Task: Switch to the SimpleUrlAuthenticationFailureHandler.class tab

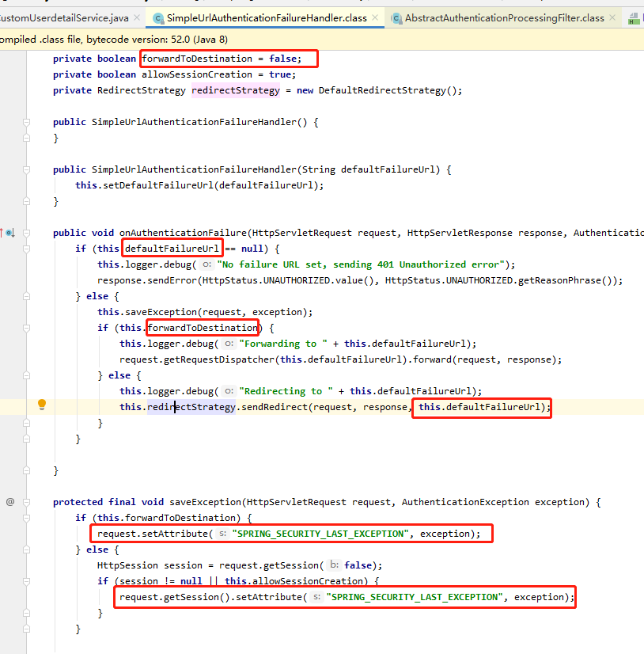Action: (x=267, y=18)
